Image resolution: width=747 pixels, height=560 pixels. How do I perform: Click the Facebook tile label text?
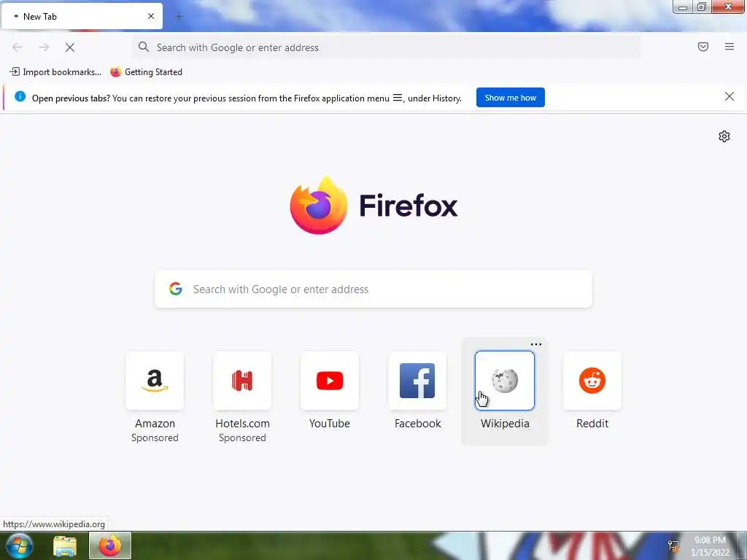[x=418, y=424]
